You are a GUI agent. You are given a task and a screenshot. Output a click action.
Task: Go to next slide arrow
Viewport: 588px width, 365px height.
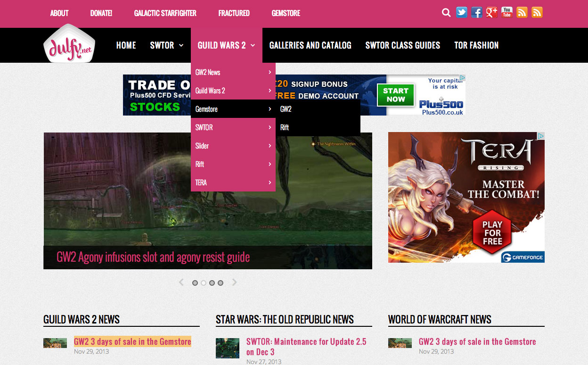234,282
